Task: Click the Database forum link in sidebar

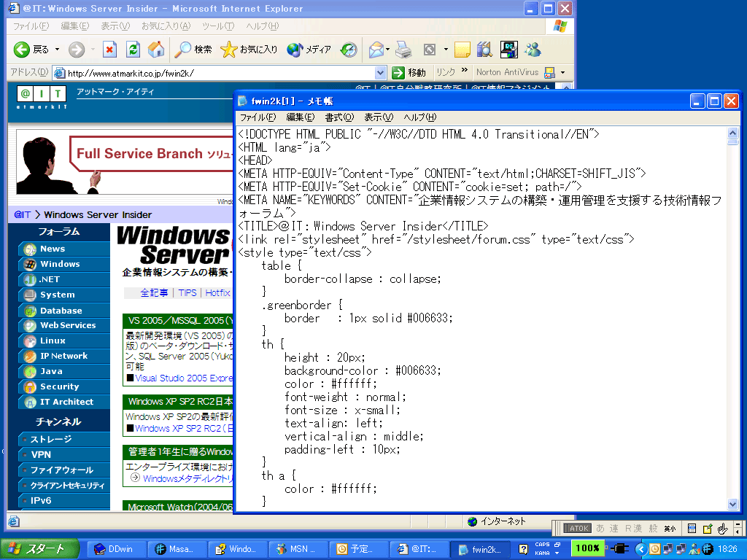Action: (x=64, y=311)
